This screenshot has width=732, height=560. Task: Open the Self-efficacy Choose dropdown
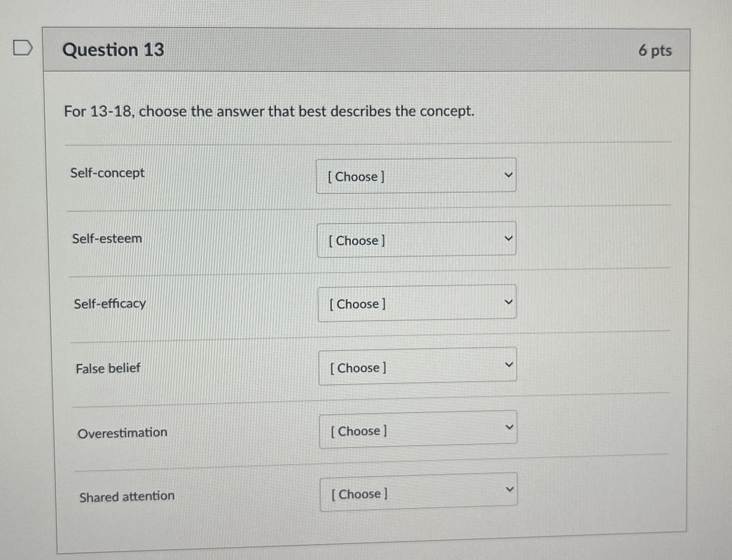coord(417,303)
